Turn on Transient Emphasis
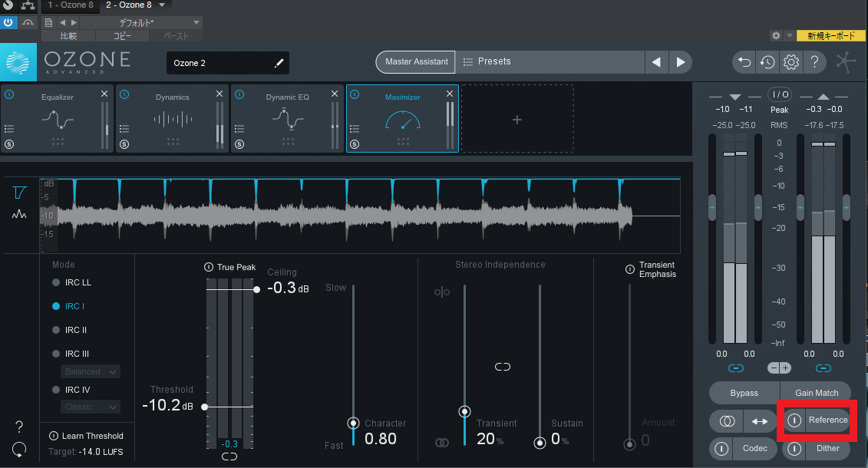This screenshot has width=868, height=468. pyautogui.click(x=630, y=269)
